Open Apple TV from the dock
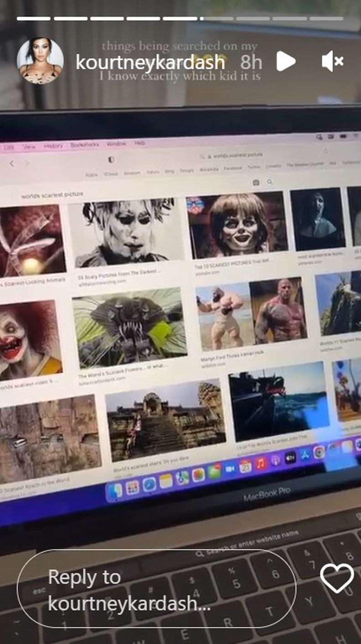361x644 pixels. click(x=290, y=457)
